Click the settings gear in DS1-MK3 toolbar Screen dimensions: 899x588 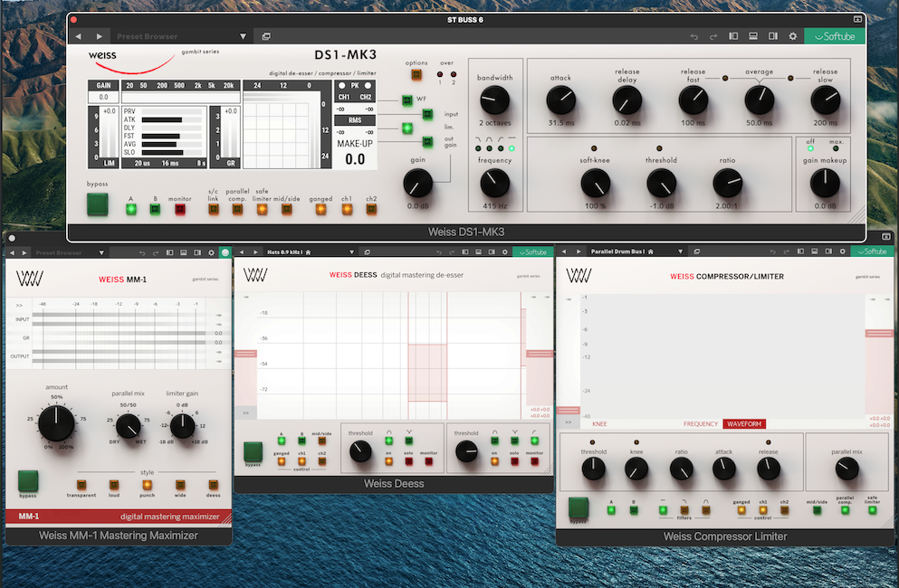pyautogui.click(x=792, y=36)
